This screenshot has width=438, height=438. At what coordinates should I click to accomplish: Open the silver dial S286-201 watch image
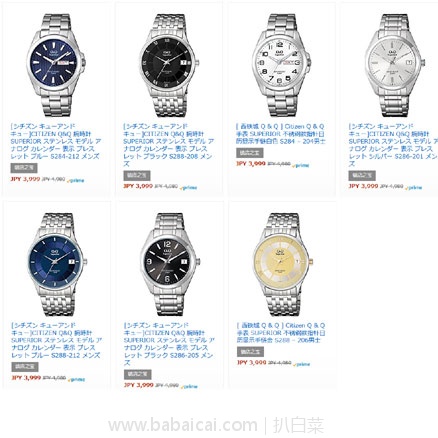point(395,65)
